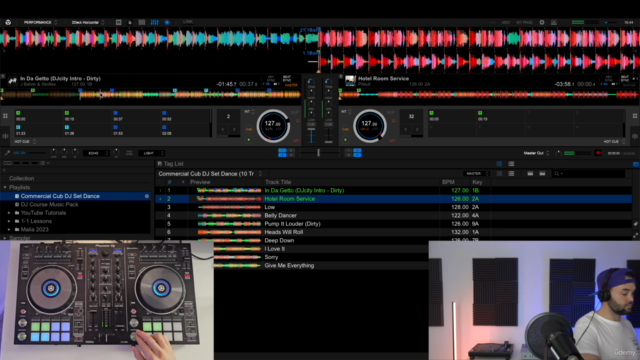Viewport: 640px width, 360px height.
Task: Double deck 2 beat loop with right arrow
Action: tap(417, 129)
